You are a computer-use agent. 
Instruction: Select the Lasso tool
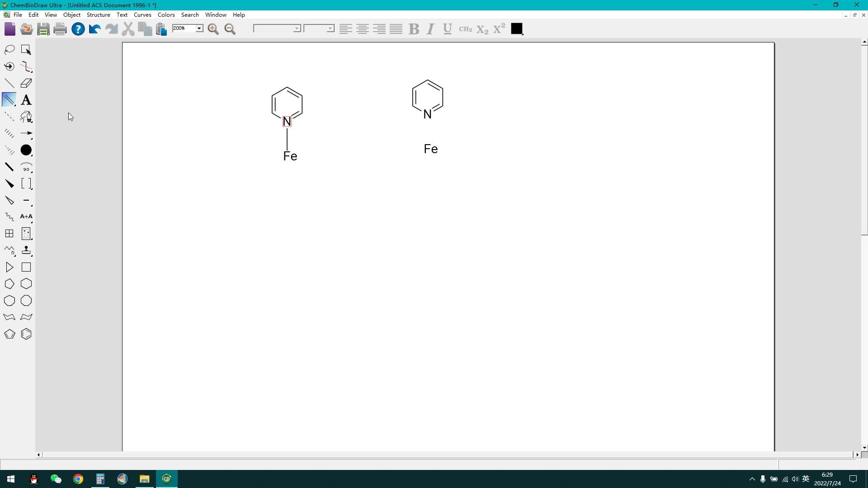[x=9, y=49]
